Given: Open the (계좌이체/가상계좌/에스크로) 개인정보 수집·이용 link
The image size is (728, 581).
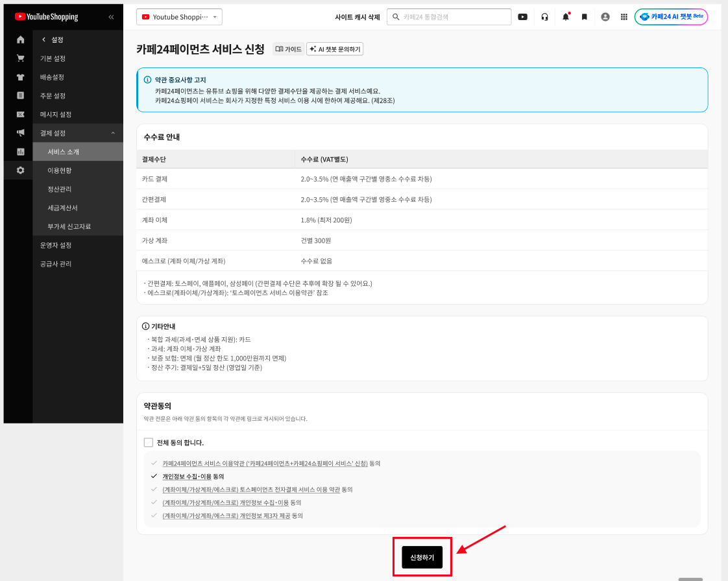Looking at the screenshot, I should point(226,502).
